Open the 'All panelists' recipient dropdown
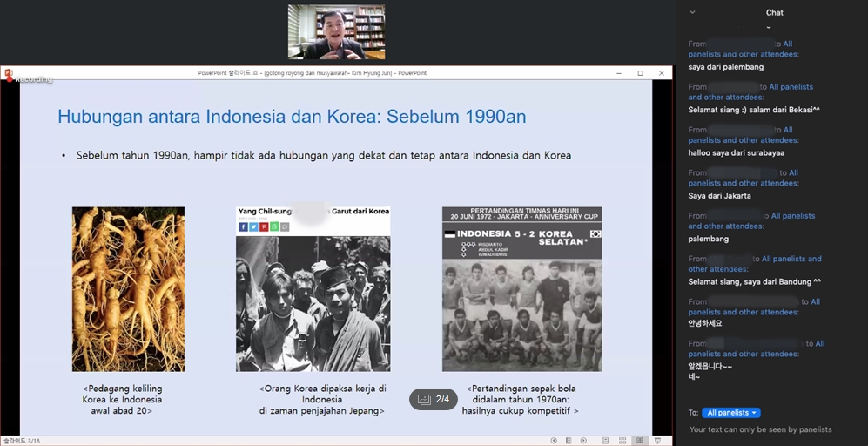 [732, 413]
